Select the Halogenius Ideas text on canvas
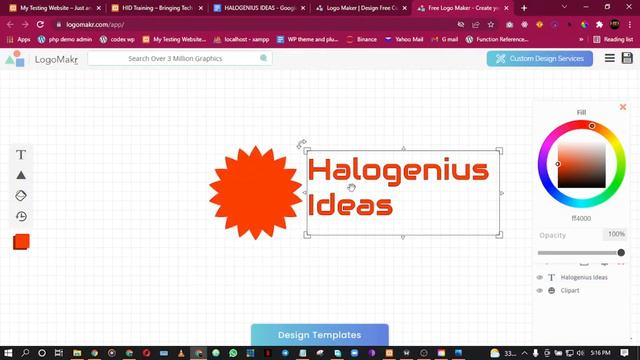 pyautogui.click(x=398, y=187)
